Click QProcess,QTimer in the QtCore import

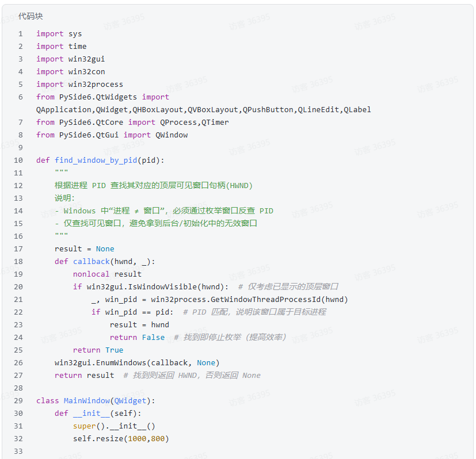194,123
